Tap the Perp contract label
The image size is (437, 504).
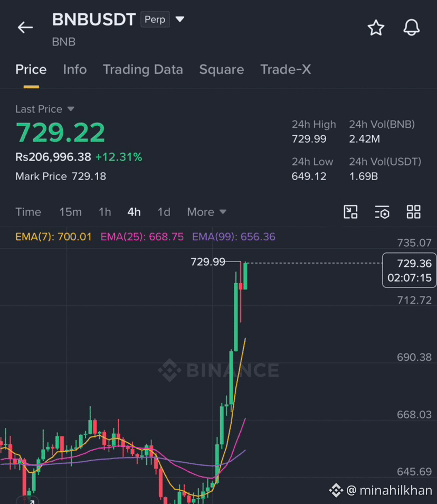155,20
